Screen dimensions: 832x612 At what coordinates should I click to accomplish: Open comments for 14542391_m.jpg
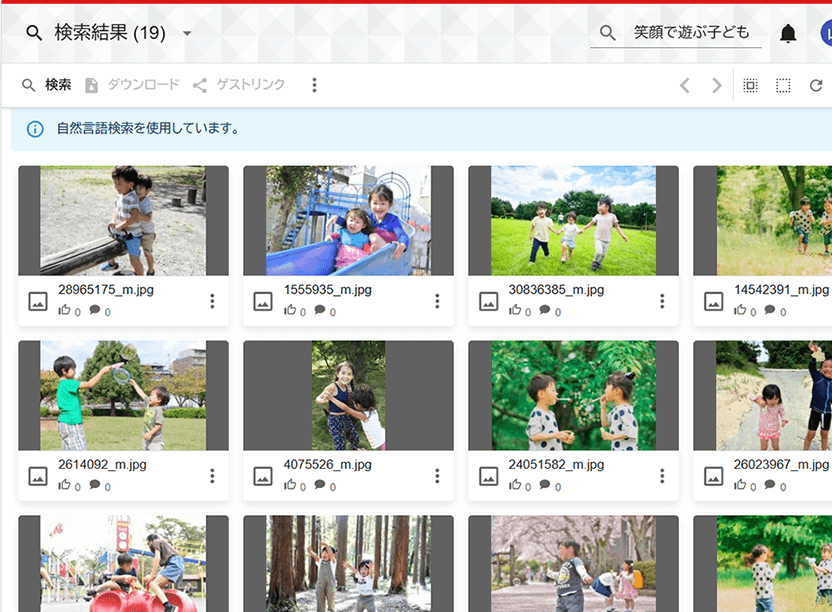[770, 310]
